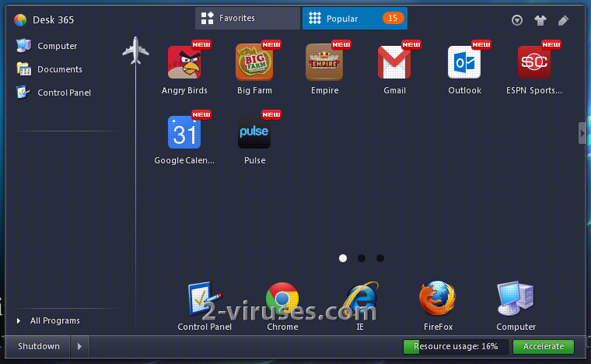This screenshot has width=591, height=364.
Task: Select the second page dot
Action: 362,258
